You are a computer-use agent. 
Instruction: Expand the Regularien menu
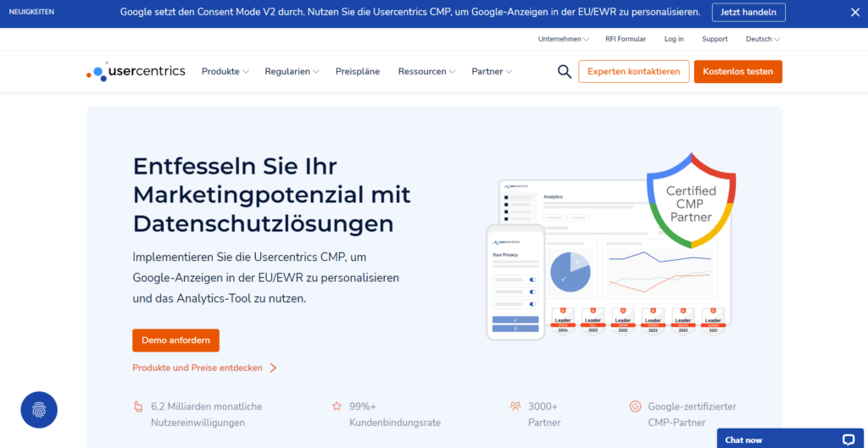(x=292, y=71)
